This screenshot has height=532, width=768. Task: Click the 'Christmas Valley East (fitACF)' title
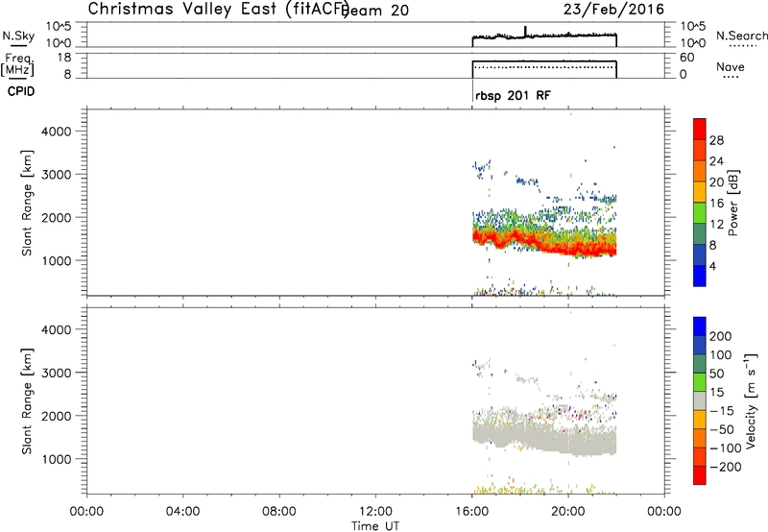click(x=219, y=9)
